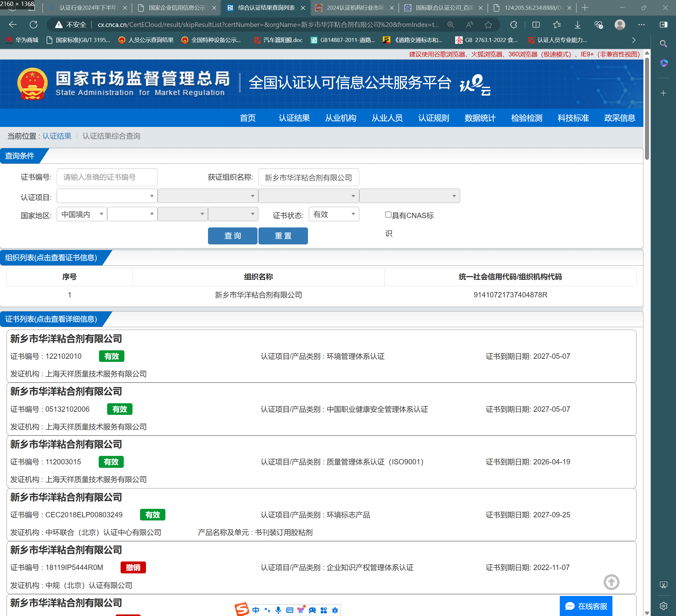Open the 证书状态 有效 dropdown

coord(334,214)
